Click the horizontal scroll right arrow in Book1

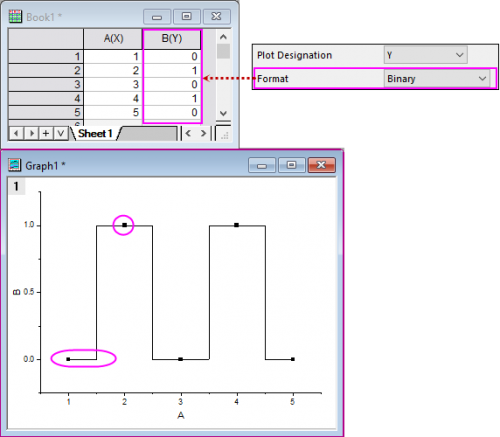203,134
